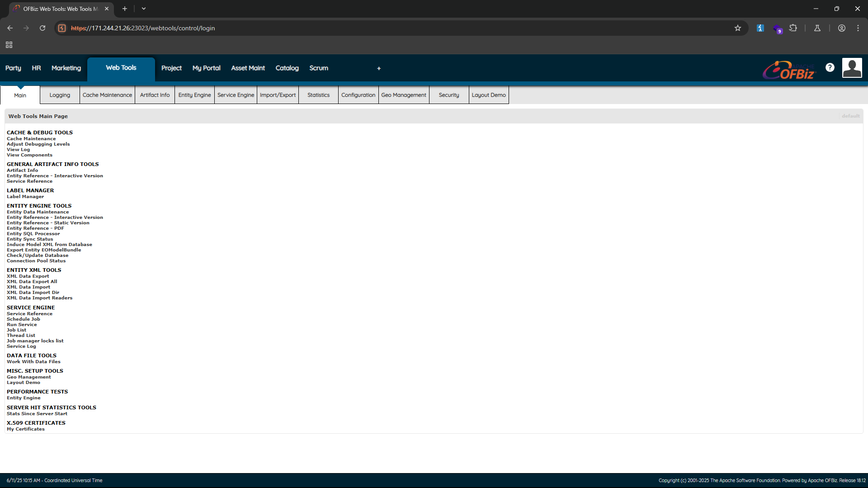Click the XML Data Import link
868x488 pixels.
pos(28,287)
